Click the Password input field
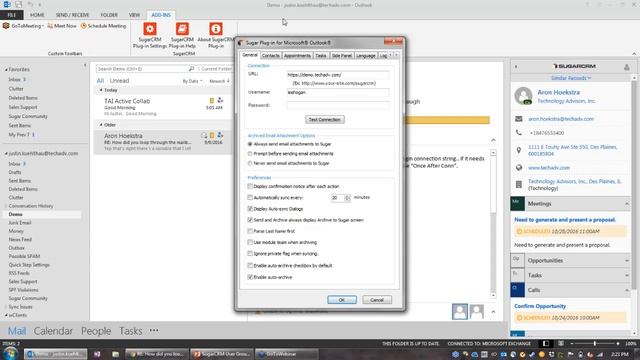This screenshot has width=640, height=360. pos(338,105)
